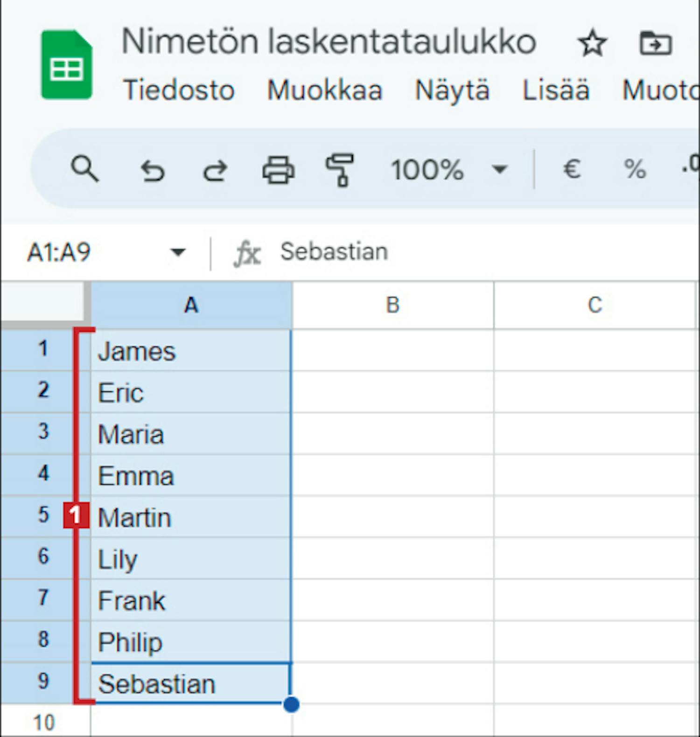This screenshot has height=737, width=700.
Task: Open the 100% zoom dropdown
Action: tap(448, 169)
